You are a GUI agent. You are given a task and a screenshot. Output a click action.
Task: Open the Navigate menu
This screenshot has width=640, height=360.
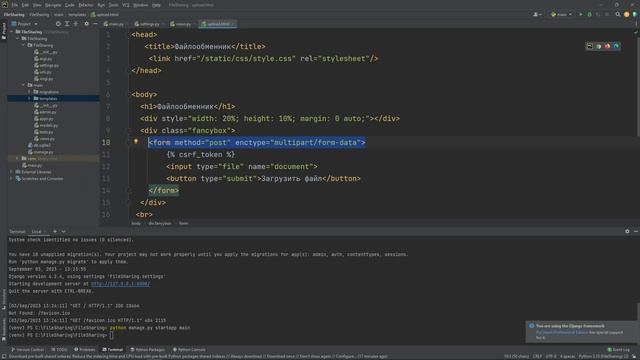coord(53,5)
